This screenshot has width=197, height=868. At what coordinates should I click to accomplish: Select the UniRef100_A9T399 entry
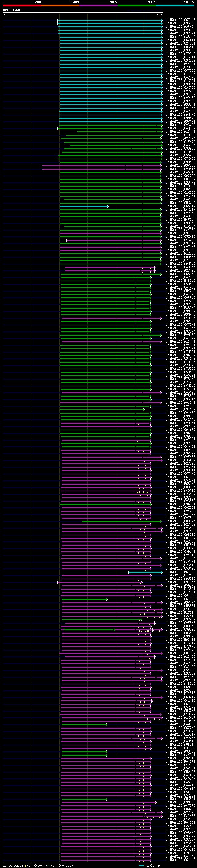[x=180, y=233]
